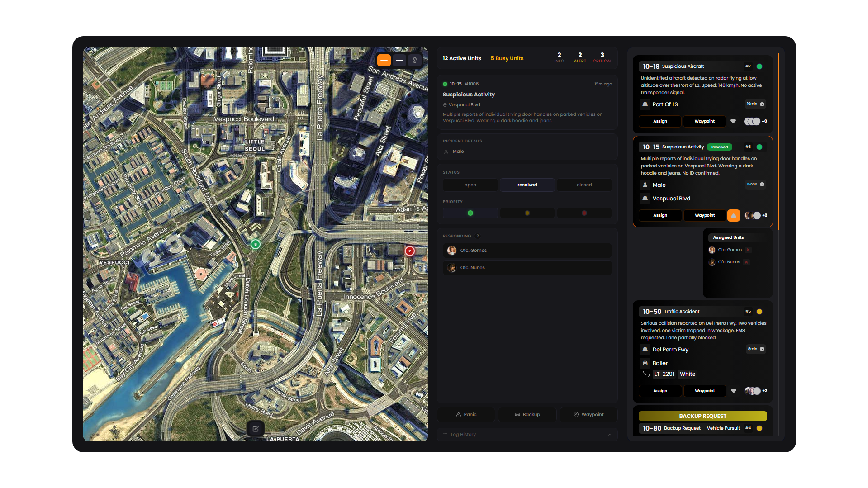Show the 2 INFO incidents
The image size is (868, 488).
[x=559, y=57]
